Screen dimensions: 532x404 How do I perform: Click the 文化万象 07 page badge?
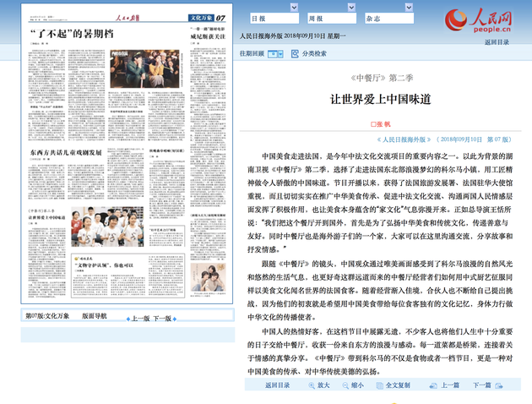[x=207, y=18]
